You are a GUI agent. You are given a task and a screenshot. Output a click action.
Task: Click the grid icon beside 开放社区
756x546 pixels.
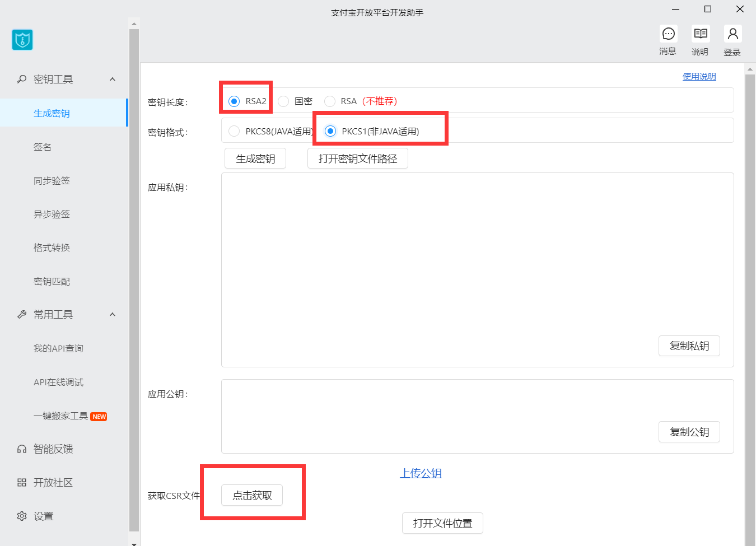(x=22, y=482)
